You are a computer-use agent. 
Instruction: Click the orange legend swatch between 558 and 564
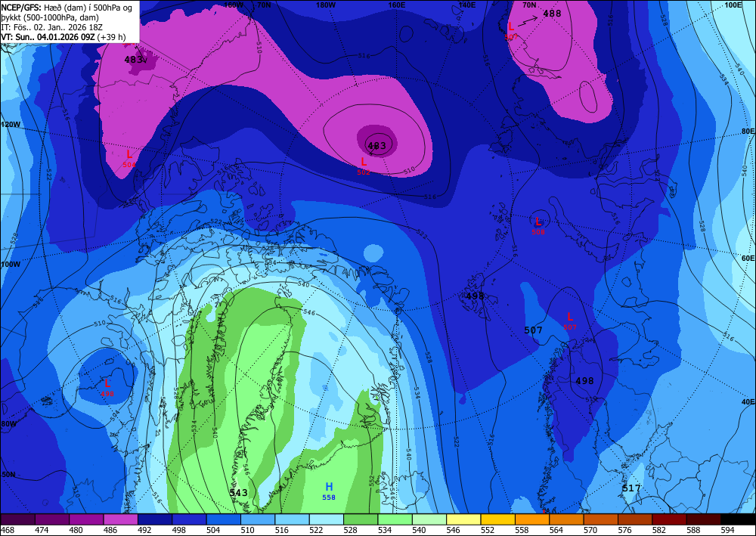532,519
